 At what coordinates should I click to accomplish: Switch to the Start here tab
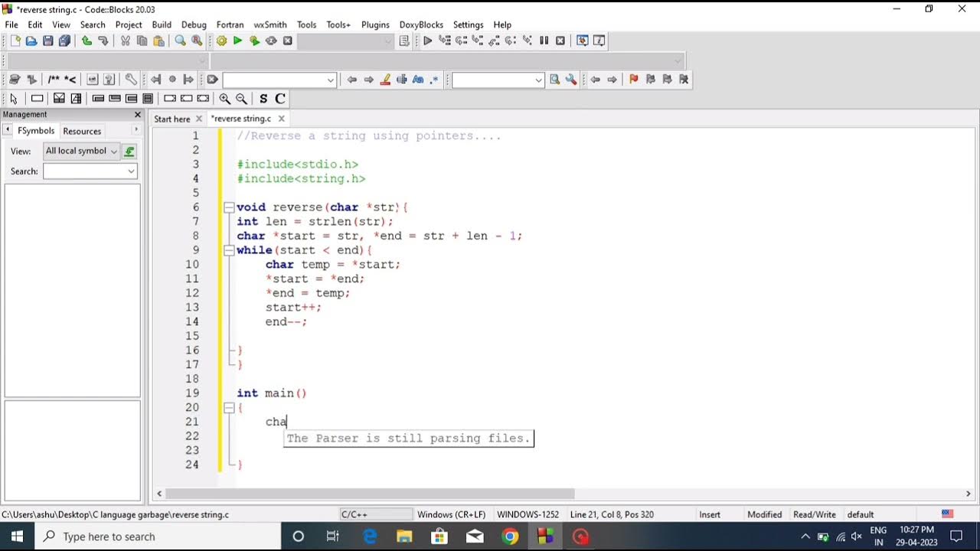click(x=171, y=119)
